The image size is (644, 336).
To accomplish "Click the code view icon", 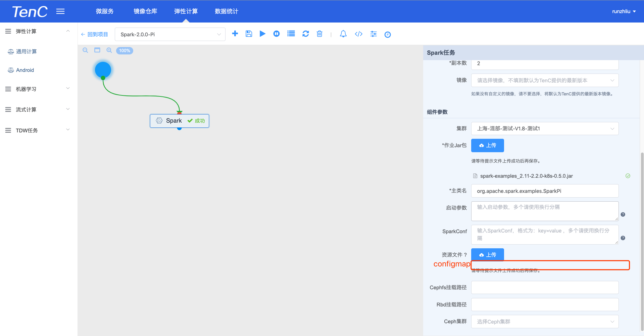I will pyautogui.click(x=358, y=34).
